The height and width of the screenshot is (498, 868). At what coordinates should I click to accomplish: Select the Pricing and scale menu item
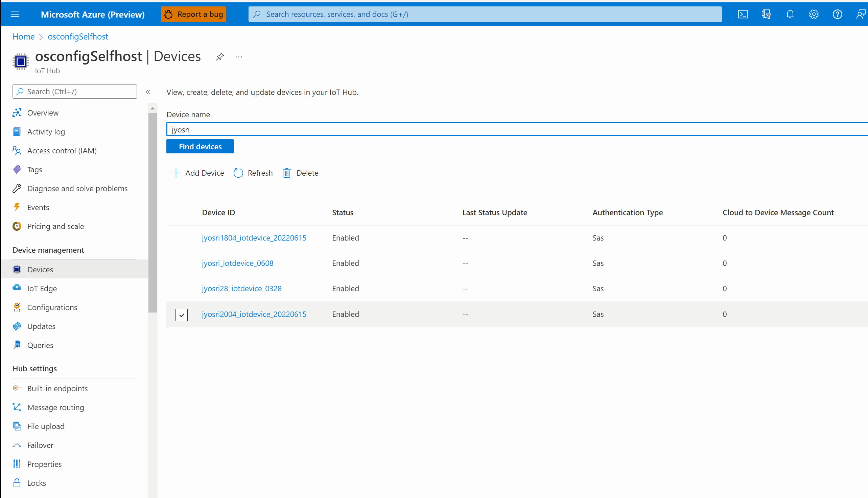click(56, 226)
